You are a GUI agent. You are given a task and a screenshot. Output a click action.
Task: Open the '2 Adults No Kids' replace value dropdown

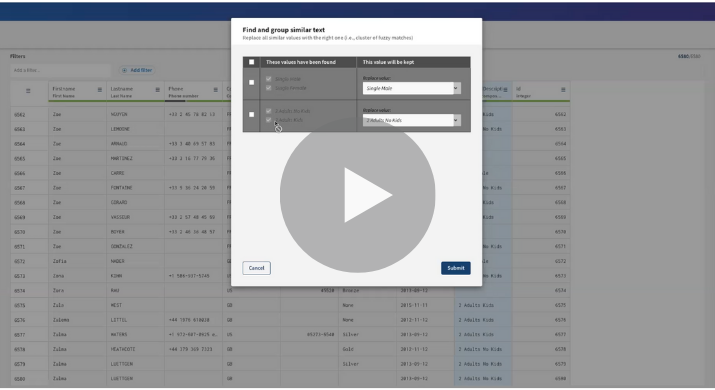coord(411,120)
